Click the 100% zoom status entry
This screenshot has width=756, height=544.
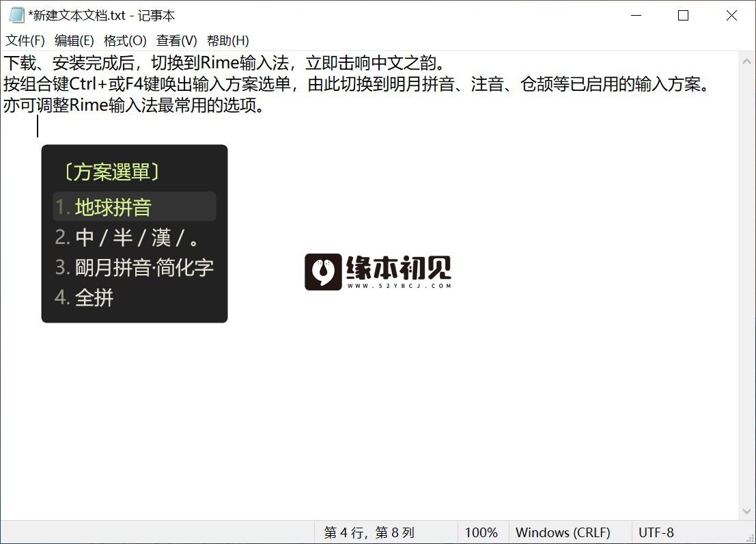481,532
